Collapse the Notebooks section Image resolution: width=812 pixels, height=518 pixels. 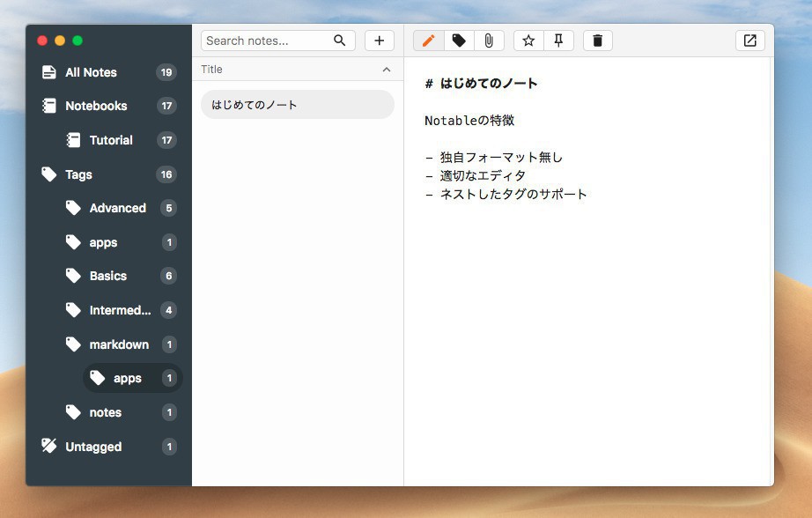[96, 106]
